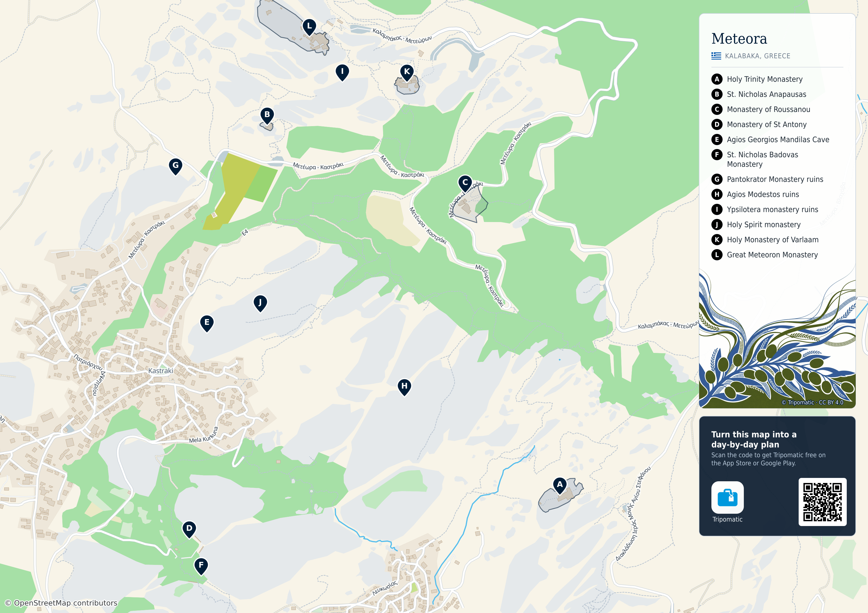
Task: Open map pin J on the map
Action: (260, 303)
